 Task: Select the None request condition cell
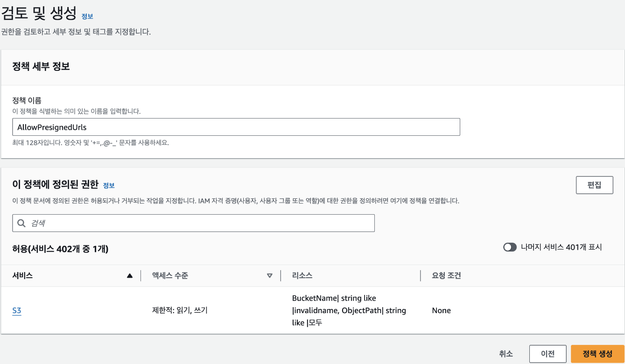coord(442,310)
